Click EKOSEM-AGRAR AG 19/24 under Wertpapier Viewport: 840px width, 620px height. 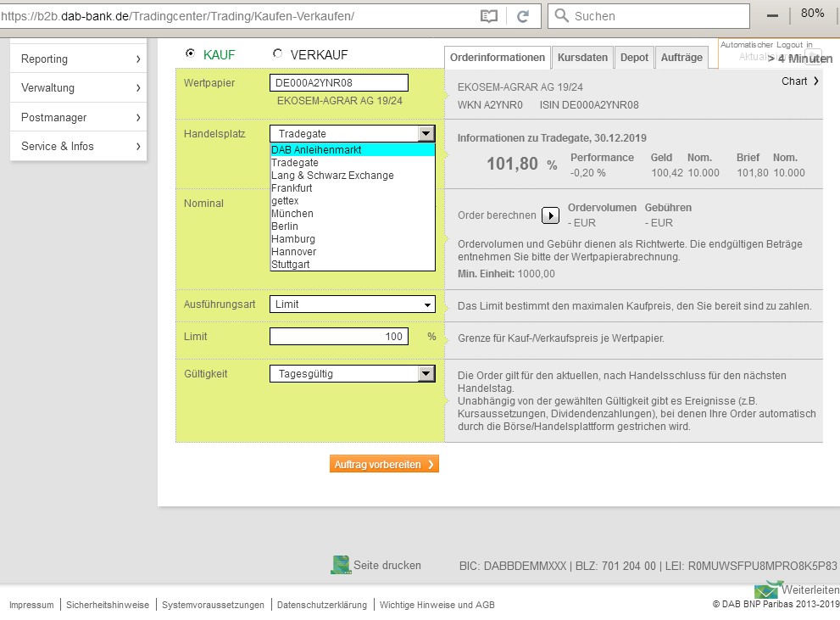coord(340,101)
